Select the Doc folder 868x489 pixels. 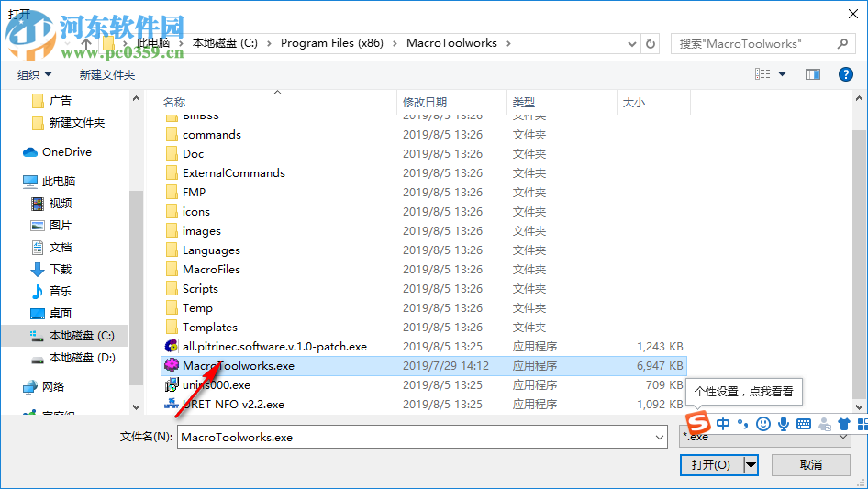coord(194,154)
